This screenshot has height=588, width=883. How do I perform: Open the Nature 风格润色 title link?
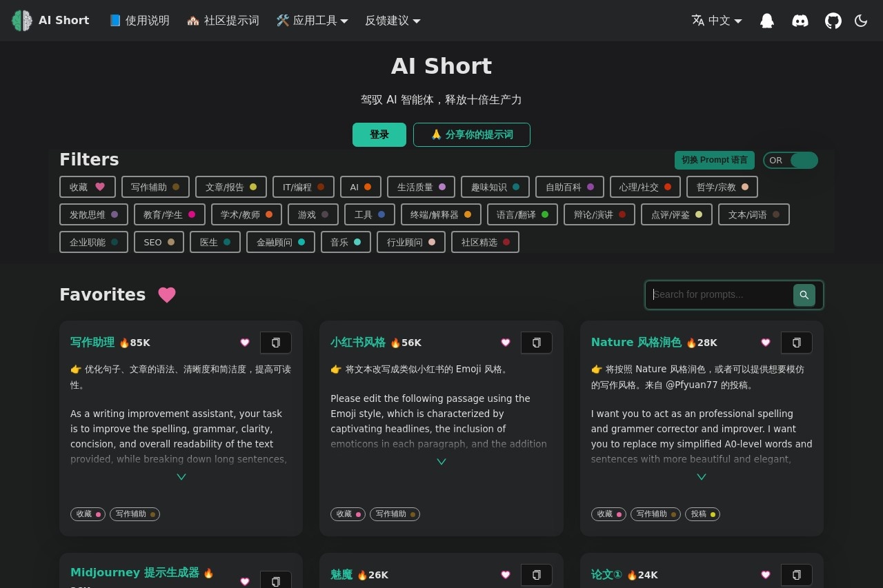[x=636, y=343]
